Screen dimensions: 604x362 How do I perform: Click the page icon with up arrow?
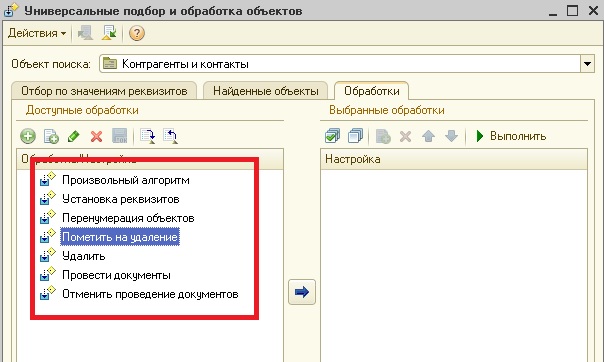(170, 136)
